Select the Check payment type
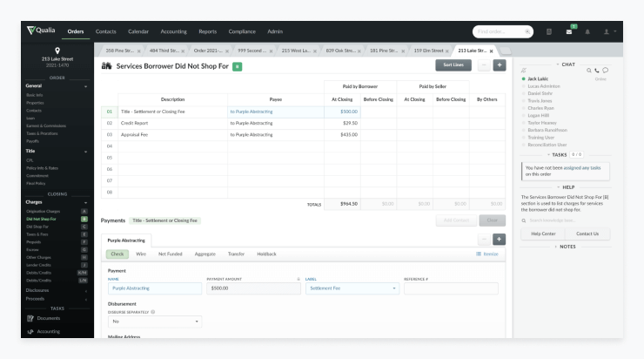 [117, 254]
